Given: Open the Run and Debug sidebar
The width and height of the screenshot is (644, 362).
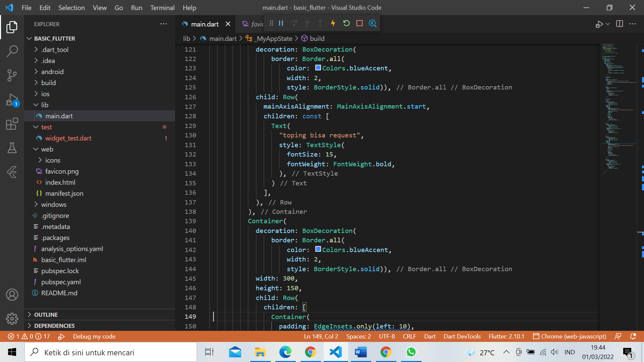Looking at the screenshot, I should (12, 100).
